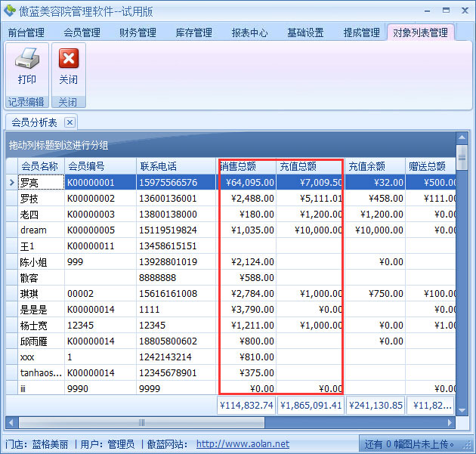Select the 库存管理 tab
This screenshot has width=476, height=454.
(x=193, y=33)
